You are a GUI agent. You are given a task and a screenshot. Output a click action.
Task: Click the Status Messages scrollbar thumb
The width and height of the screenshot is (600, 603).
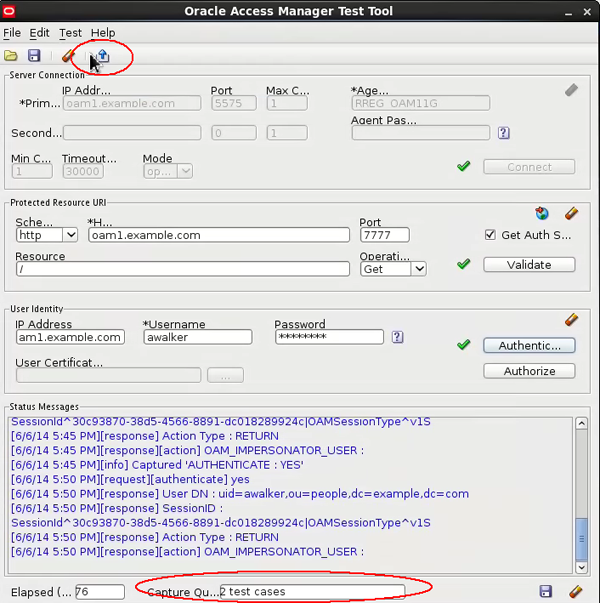click(581, 539)
